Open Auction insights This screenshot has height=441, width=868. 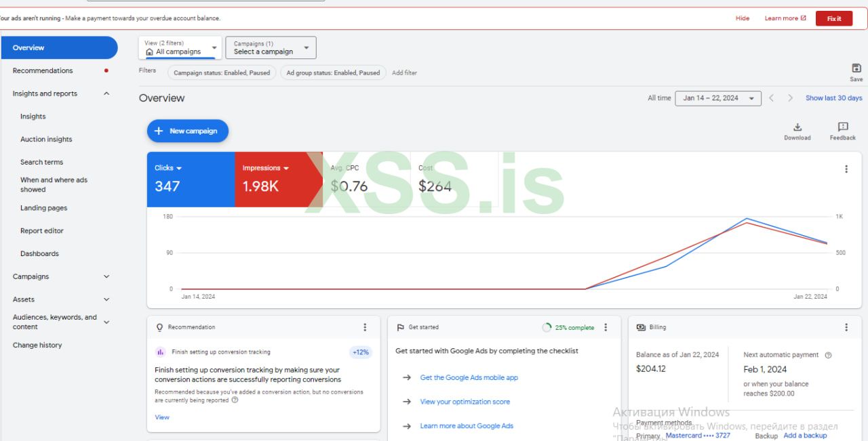(x=46, y=140)
